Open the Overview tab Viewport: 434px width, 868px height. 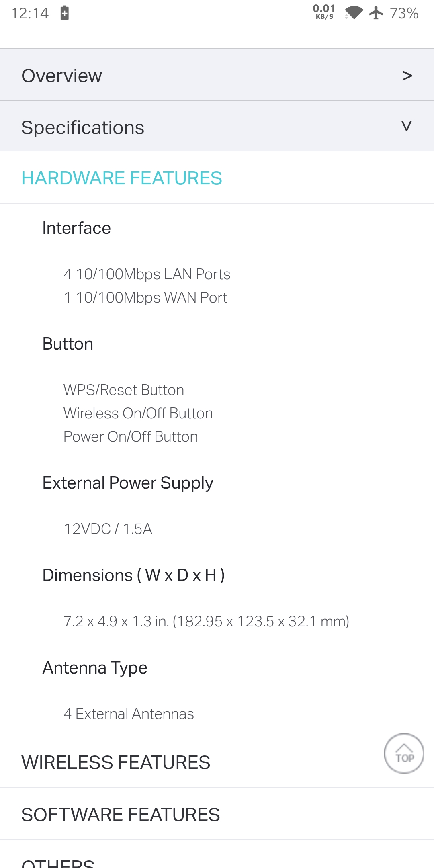point(62,76)
